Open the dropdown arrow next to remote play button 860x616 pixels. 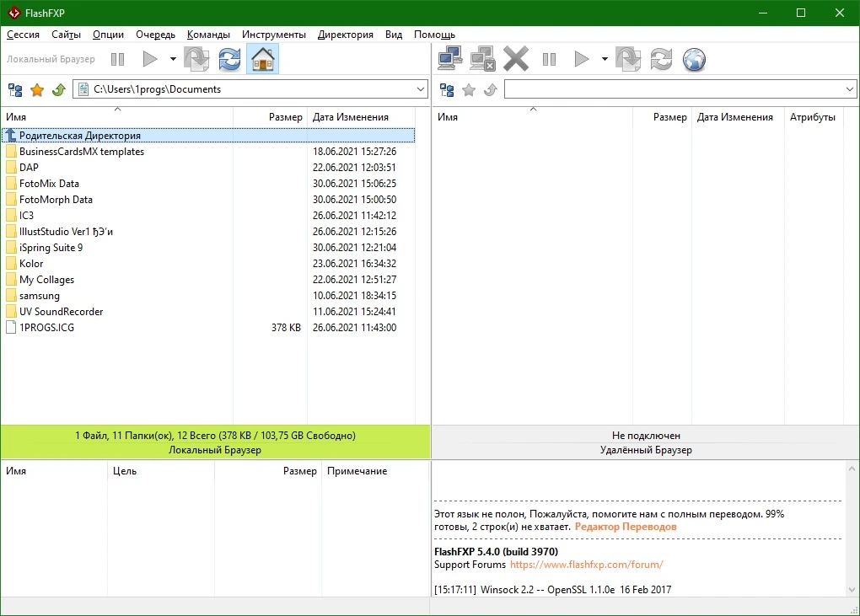click(605, 59)
